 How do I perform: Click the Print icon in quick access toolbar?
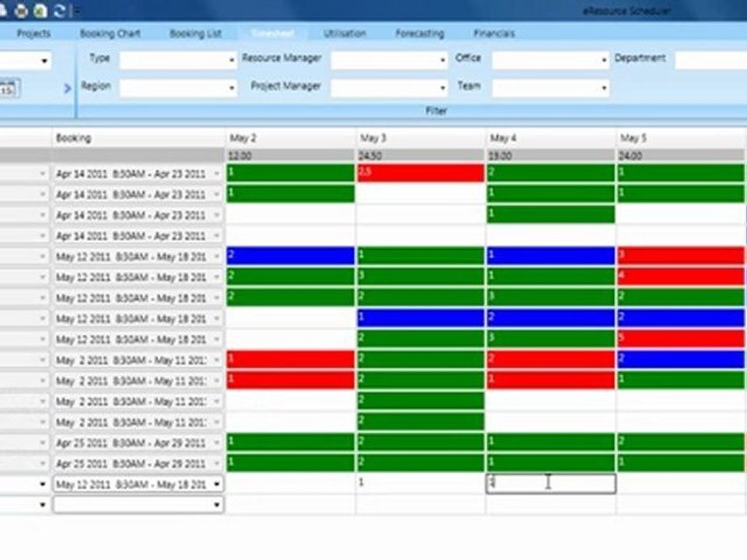coord(22,10)
